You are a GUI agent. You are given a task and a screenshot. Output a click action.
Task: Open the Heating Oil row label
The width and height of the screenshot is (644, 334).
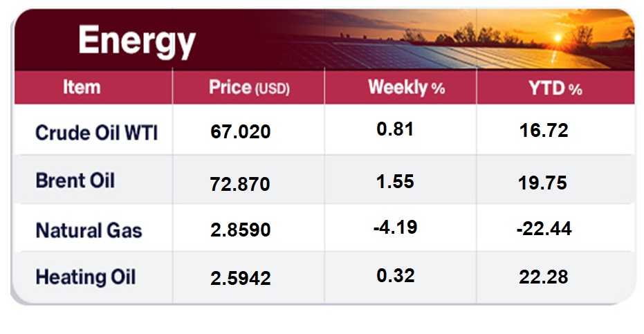tap(86, 277)
